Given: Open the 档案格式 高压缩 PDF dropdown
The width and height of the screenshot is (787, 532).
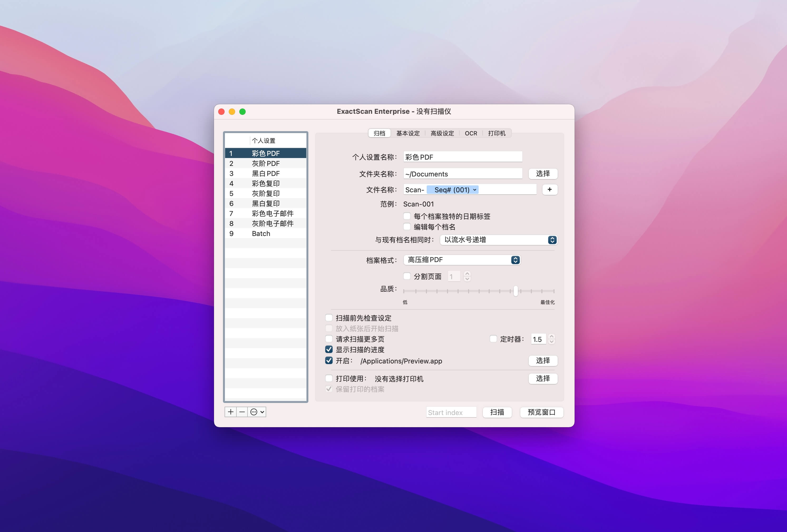Looking at the screenshot, I should (462, 260).
